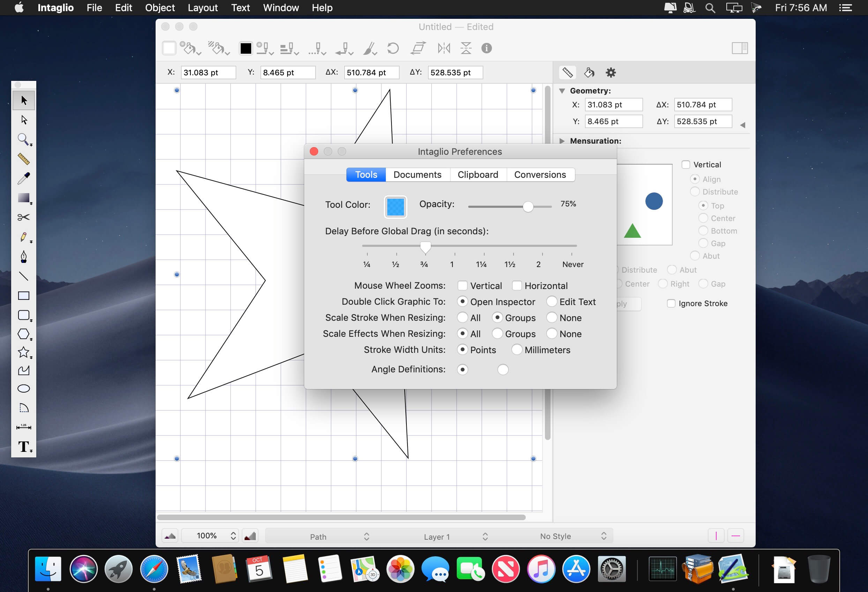868x592 pixels.
Task: Open the brush tool dropdown in toolbar
Action: pos(370,48)
